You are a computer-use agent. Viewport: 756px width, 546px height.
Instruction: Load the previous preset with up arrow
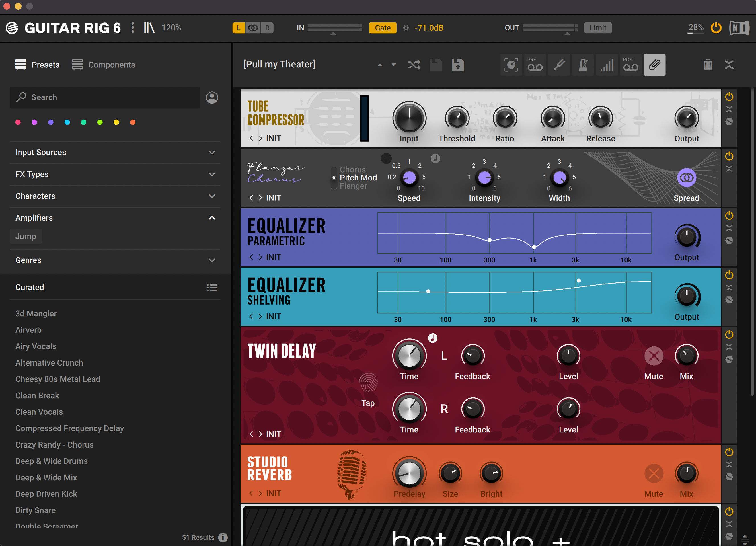click(x=380, y=65)
